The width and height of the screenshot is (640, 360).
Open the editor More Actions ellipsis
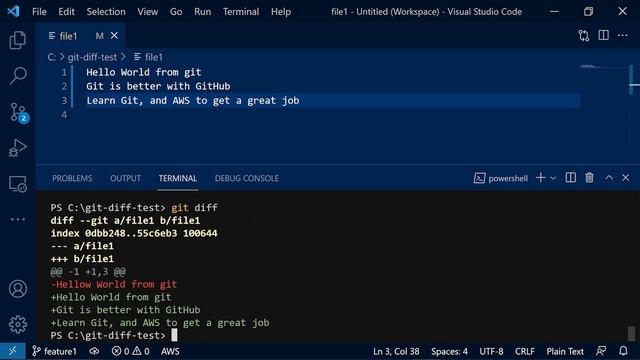(622, 36)
